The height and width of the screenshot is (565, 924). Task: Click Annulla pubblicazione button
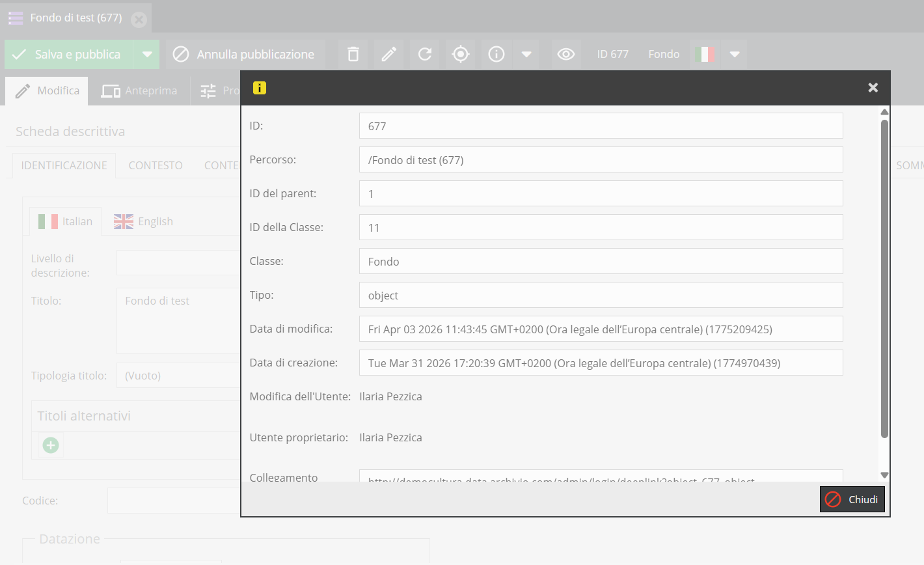click(244, 55)
